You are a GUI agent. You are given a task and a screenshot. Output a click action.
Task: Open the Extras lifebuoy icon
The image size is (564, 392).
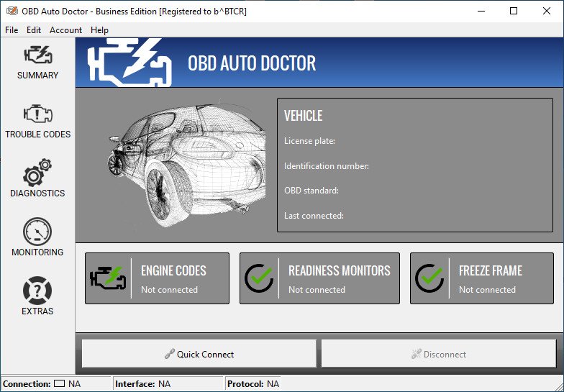pos(37,291)
